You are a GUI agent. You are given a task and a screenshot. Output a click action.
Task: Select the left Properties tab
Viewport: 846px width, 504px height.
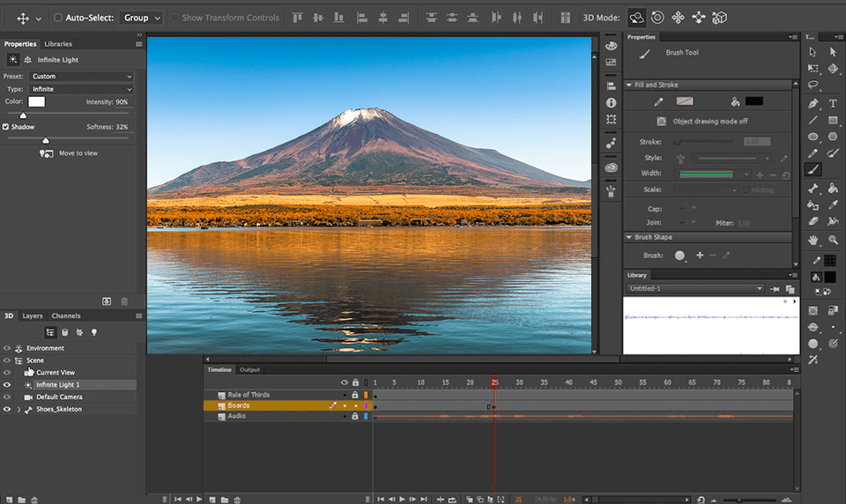click(20, 44)
